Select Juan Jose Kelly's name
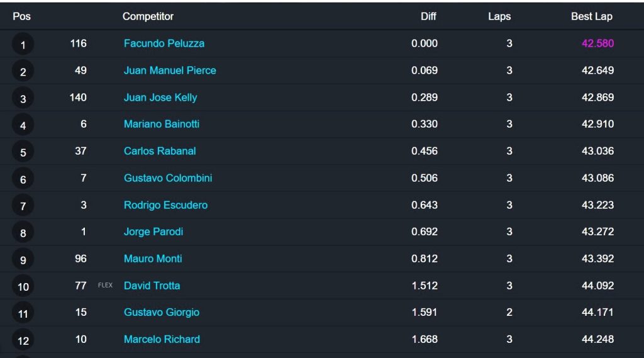This screenshot has width=644, height=358. click(x=160, y=98)
